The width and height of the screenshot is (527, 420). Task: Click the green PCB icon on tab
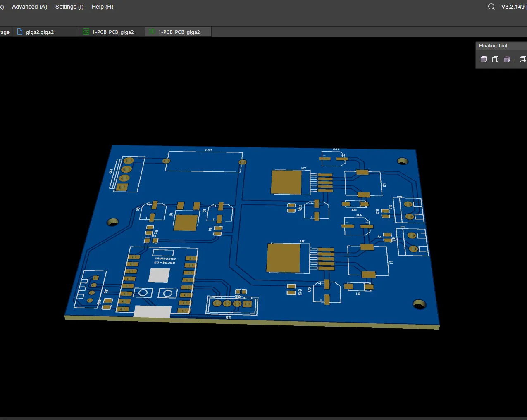86,32
